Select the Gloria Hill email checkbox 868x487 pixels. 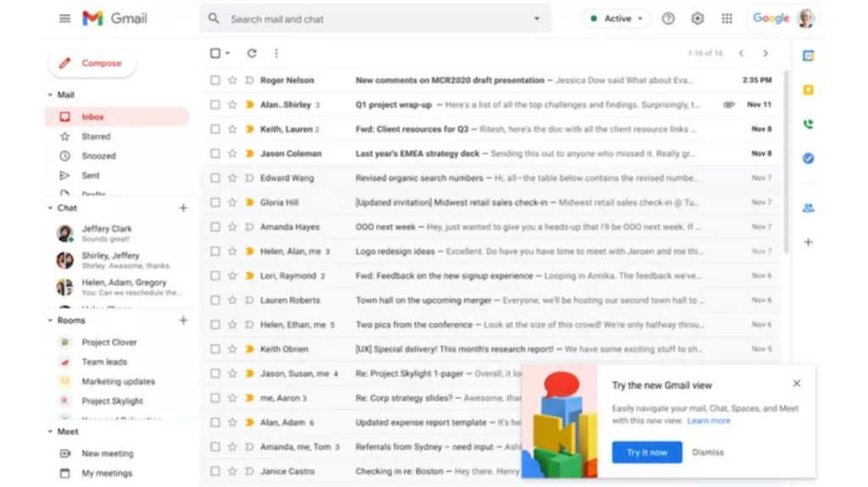[215, 203]
